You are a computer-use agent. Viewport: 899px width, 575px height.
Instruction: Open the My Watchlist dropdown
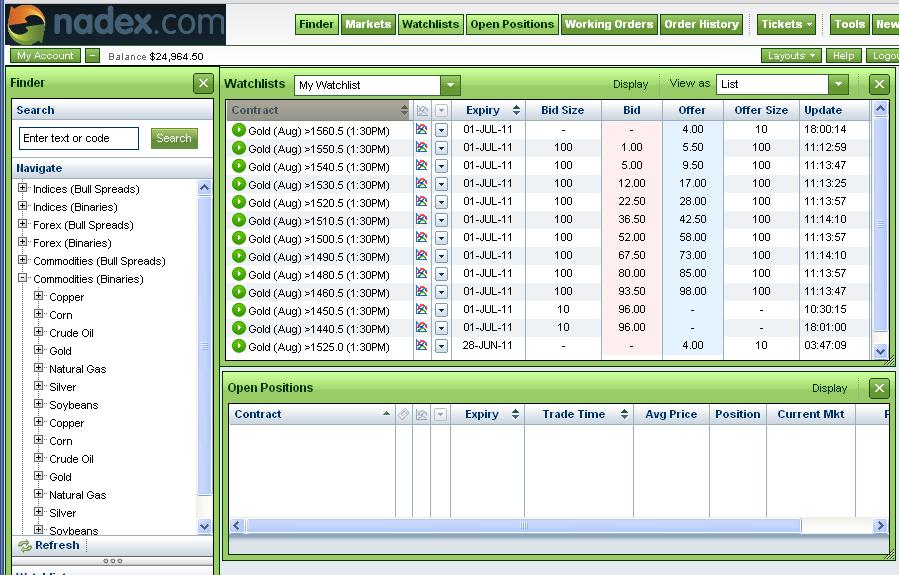450,86
